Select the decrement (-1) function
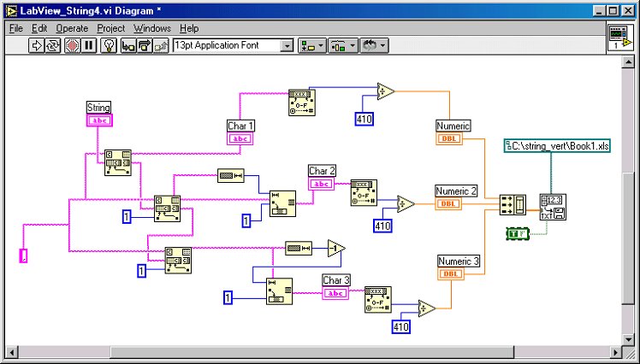 point(336,249)
